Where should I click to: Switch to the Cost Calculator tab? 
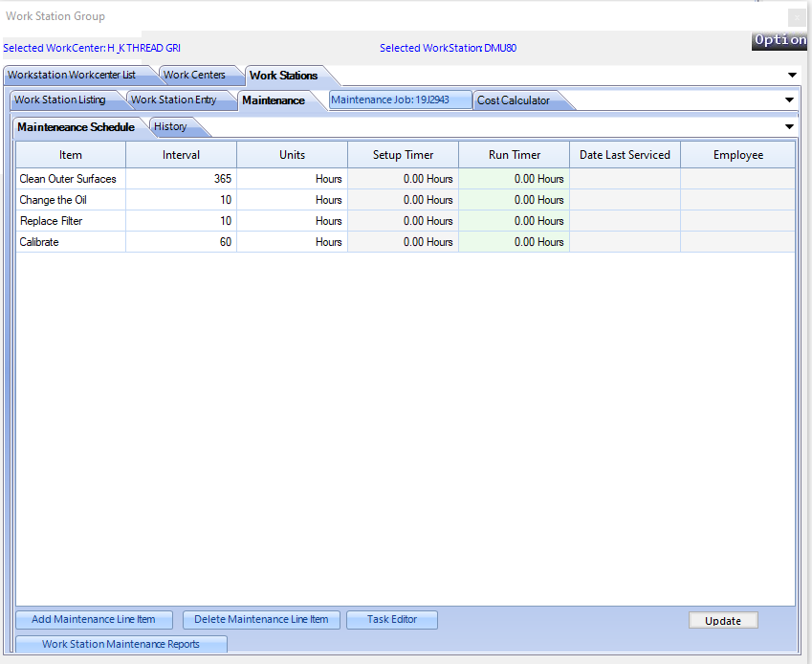tap(514, 100)
